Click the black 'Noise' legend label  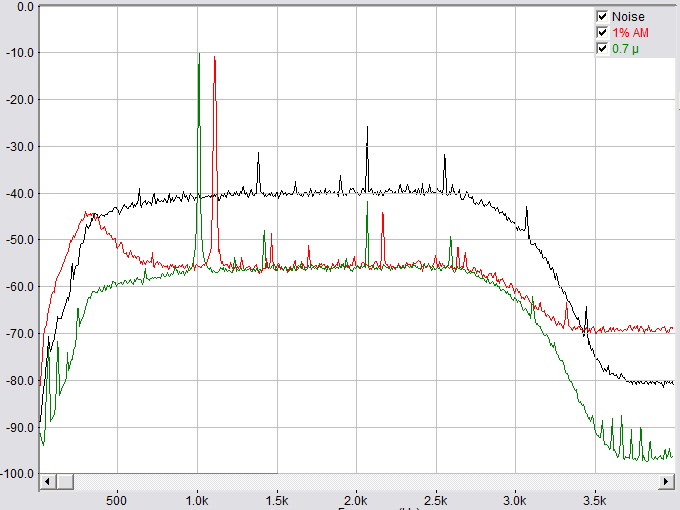628,17
